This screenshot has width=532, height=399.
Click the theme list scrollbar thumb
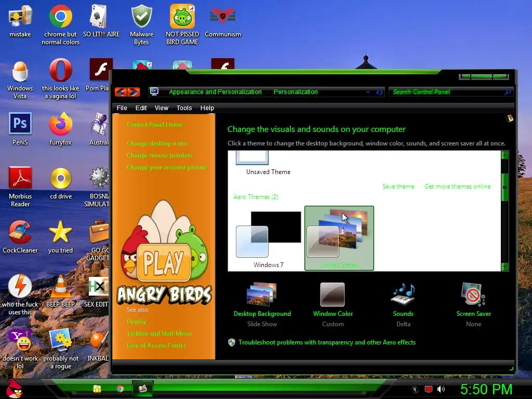tap(504, 187)
